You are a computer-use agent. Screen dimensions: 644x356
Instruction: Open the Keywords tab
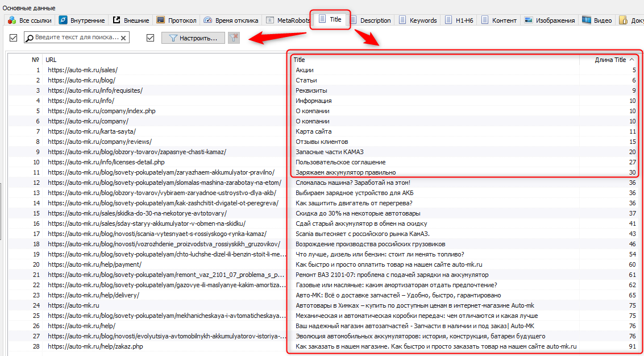[418, 20]
